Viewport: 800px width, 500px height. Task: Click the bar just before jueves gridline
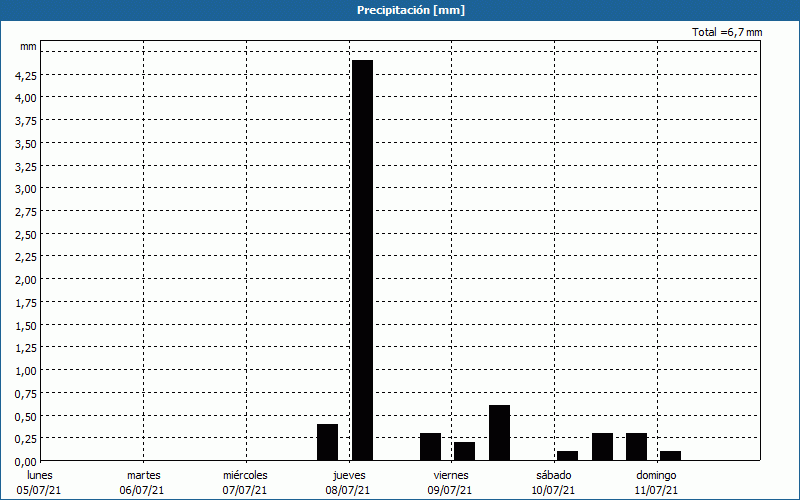click(x=327, y=442)
